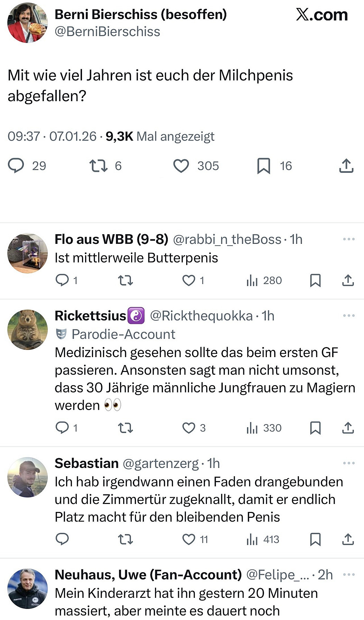Like Sebastian's reply
The width and height of the screenshot is (364, 620).
click(189, 539)
